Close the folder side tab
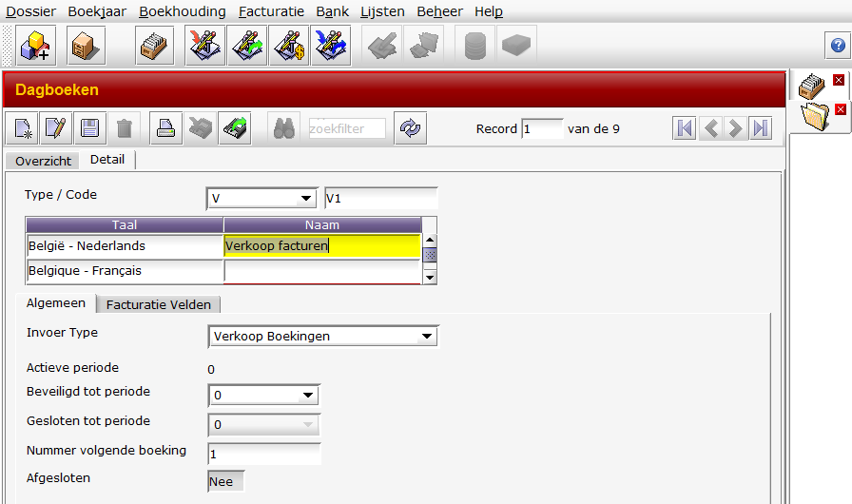 coord(841,109)
